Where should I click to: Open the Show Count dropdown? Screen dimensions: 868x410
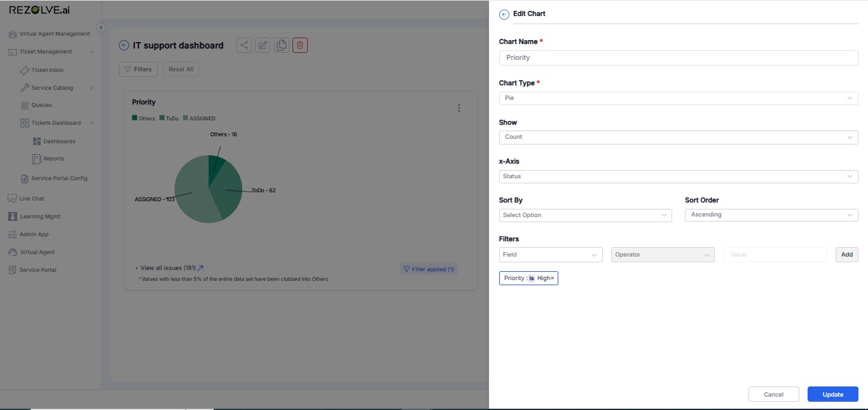679,137
